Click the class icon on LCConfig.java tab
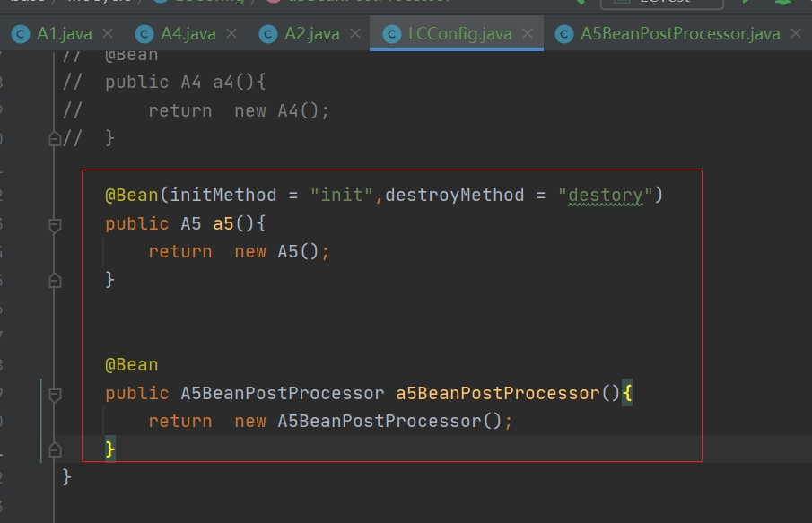Viewport: 812px width, 523px height. 392,35
